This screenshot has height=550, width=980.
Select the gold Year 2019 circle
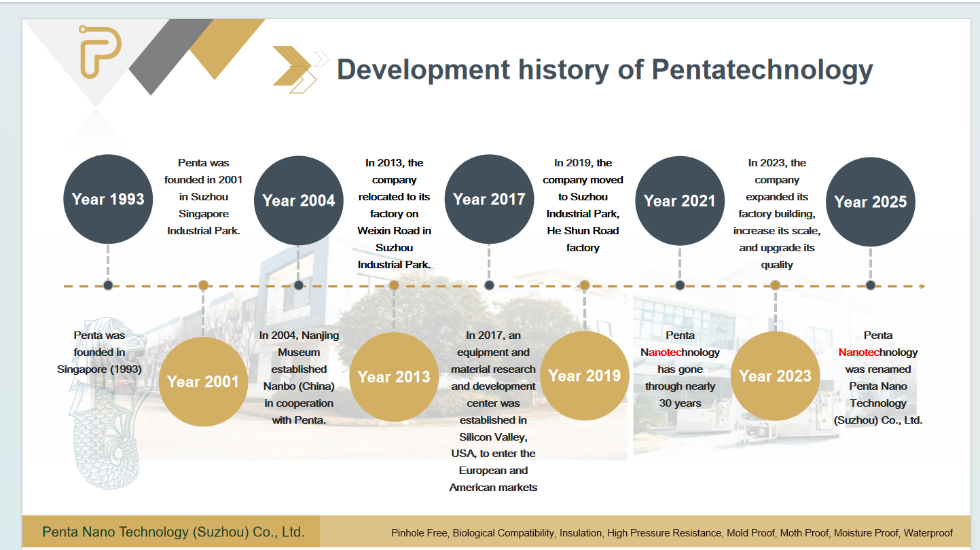(584, 375)
